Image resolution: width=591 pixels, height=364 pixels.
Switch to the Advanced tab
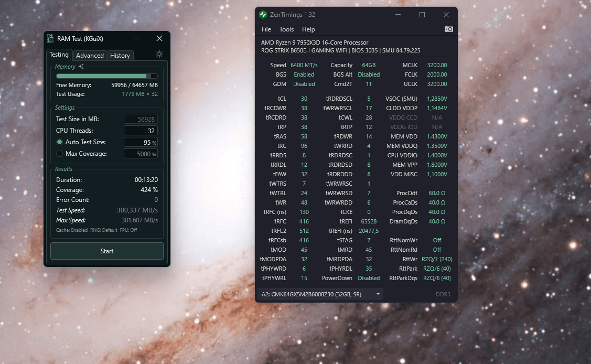[x=90, y=56]
